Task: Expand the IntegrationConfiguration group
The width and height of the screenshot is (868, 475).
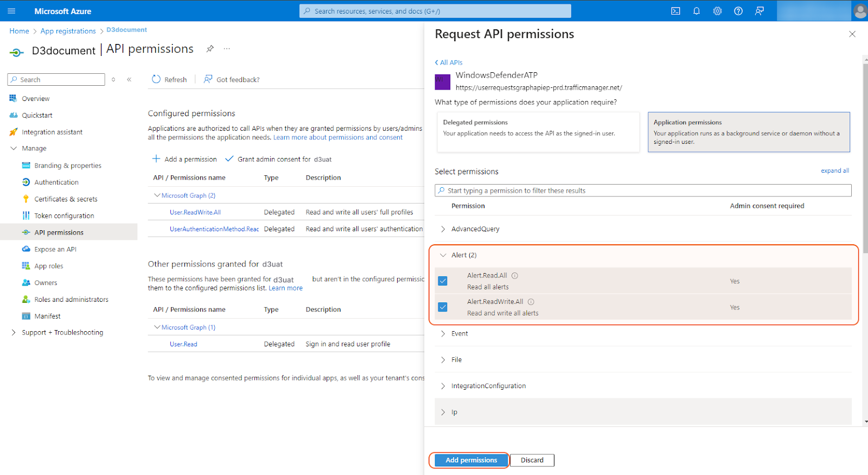Action: tap(443, 386)
